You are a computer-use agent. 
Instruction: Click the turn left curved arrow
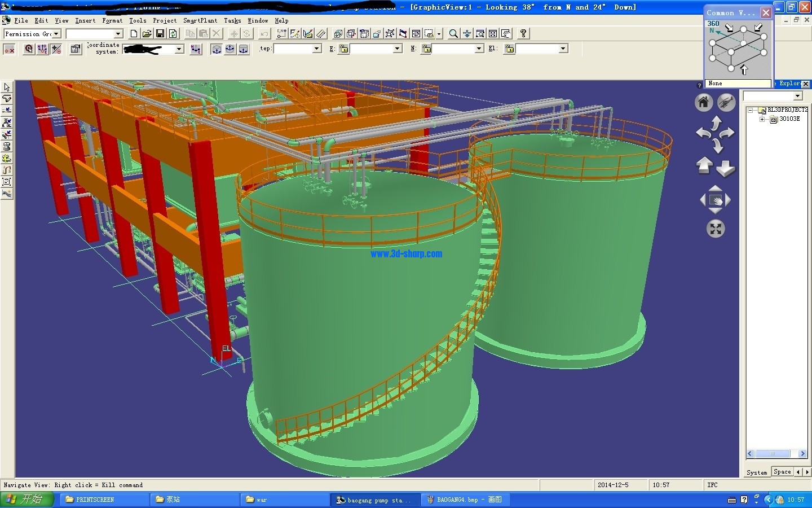tap(703, 133)
